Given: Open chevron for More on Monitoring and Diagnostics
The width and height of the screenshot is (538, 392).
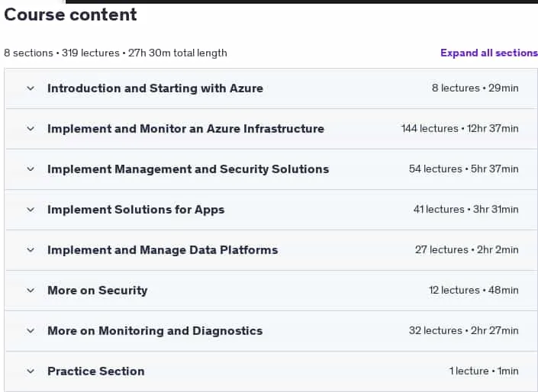Looking at the screenshot, I should (31, 331).
